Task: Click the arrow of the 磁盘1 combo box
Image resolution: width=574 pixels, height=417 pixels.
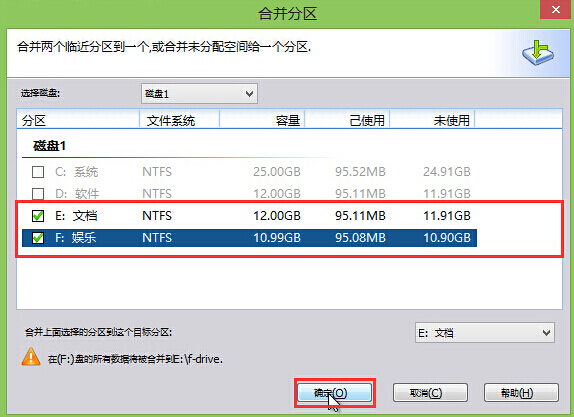Action: click(x=249, y=94)
